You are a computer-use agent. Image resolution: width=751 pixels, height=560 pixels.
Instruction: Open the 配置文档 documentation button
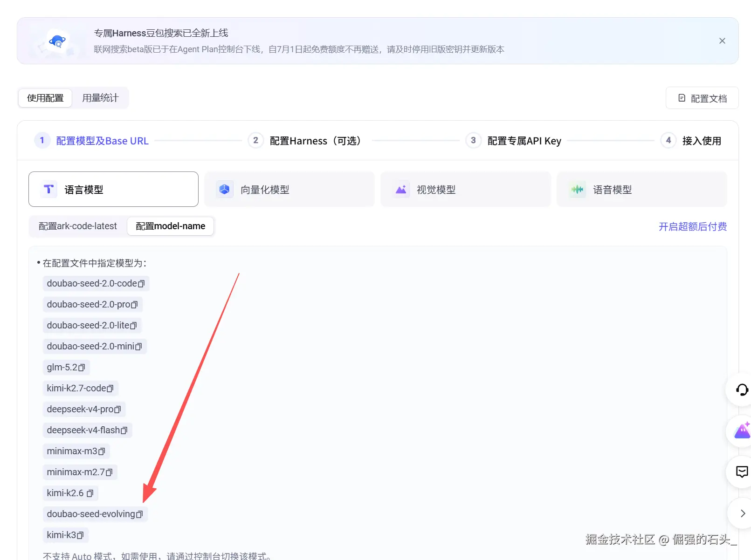(x=702, y=98)
